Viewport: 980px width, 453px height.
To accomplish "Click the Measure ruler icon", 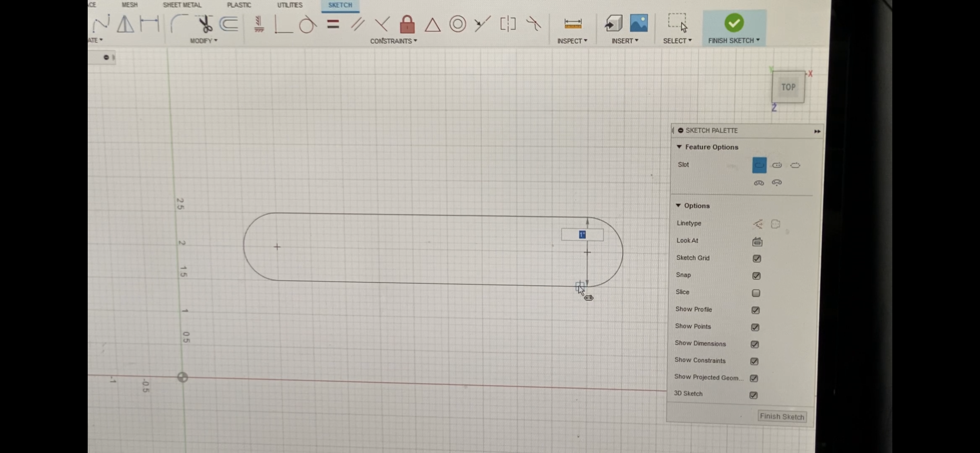I will (x=572, y=24).
